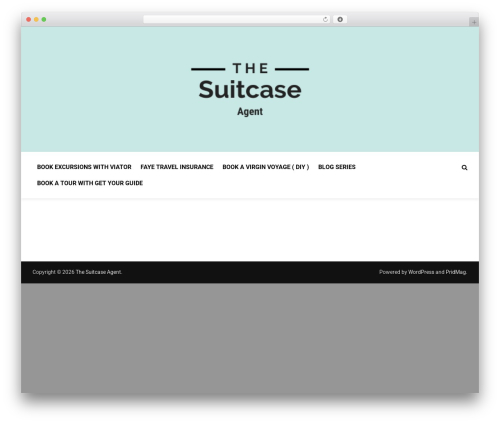The height and width of the screenshot is (423, 500).
Task: Follow the WordPress footer link
Action: point(421,272)
